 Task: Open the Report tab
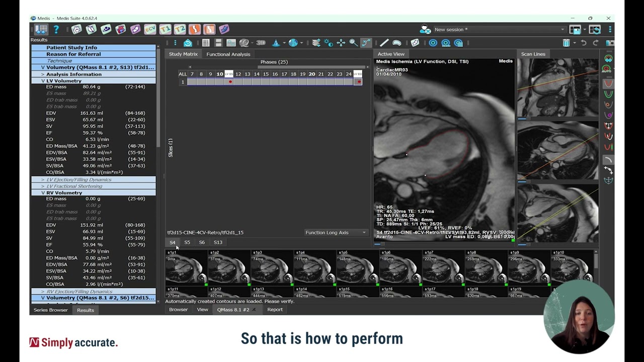click(x=275, y=310)
